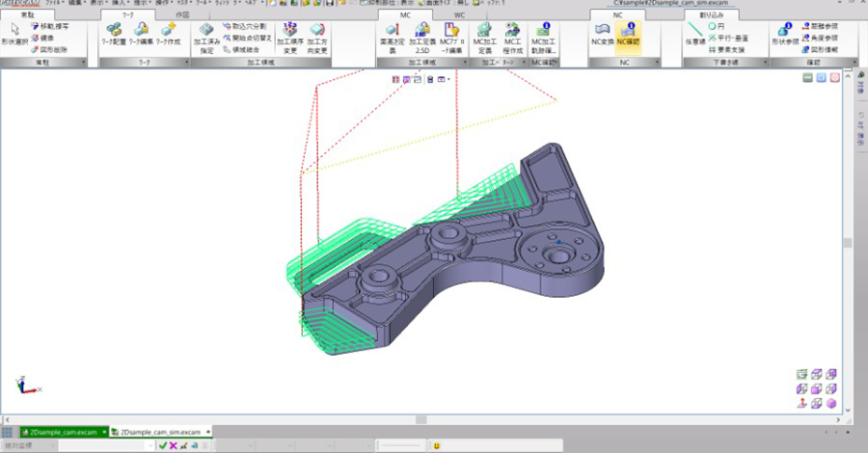Click the red circular icon at viewport top-right
This screenshot has height=453, width=868.
pyautogui.click(x=835, y=78)
